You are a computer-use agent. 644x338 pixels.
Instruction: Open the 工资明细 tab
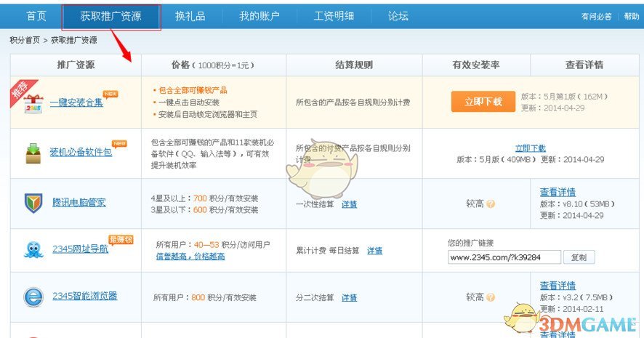point(334,16)
